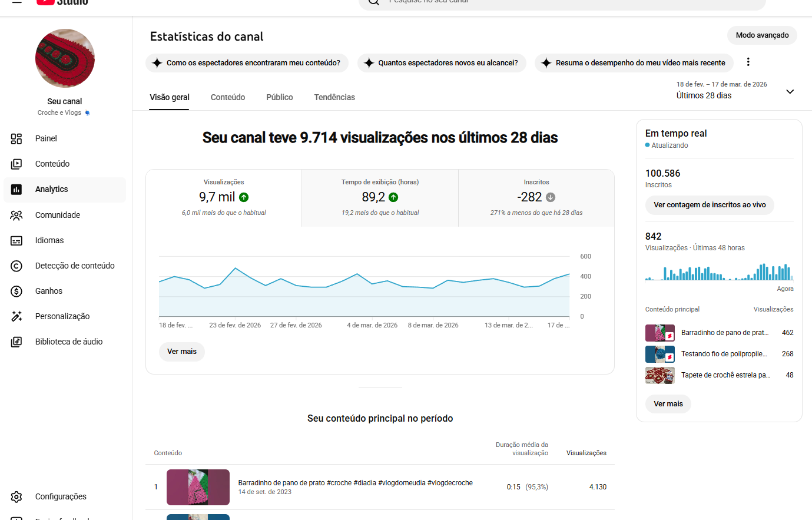Click the Detecção de conteúdo copyright icon
This screenshot has width=812, height=520.
click(x=16, y=266)
